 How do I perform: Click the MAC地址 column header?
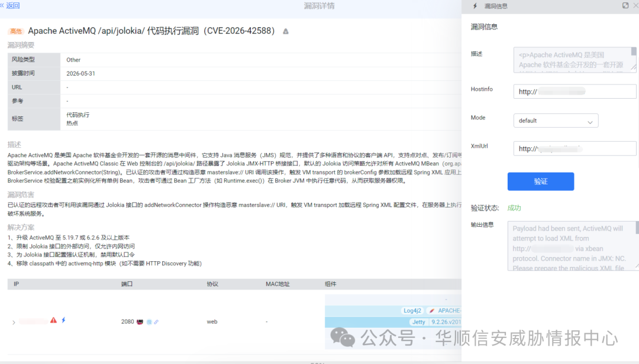pos(277,284)
